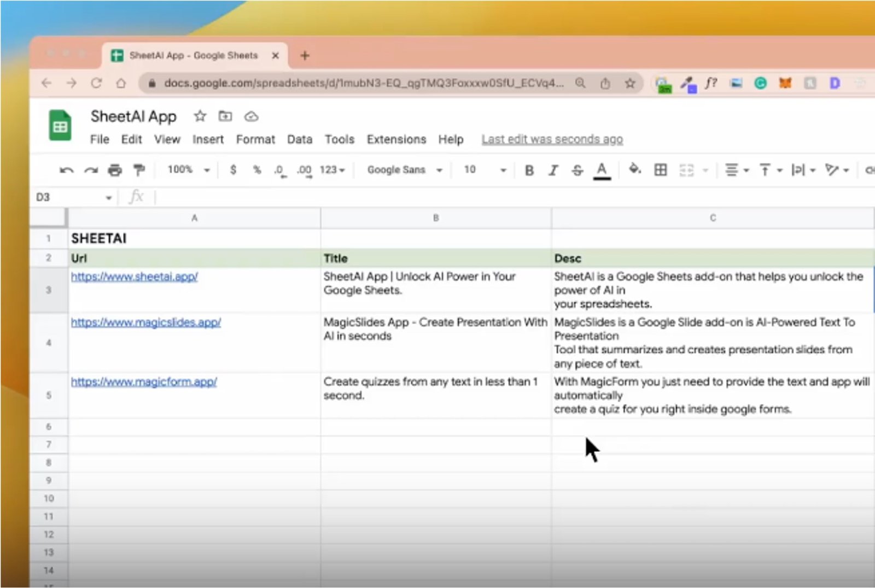The width and height of the screenshot is (875, 588).
Task: Select the Title header cell
Action: [x=436, y=258]
